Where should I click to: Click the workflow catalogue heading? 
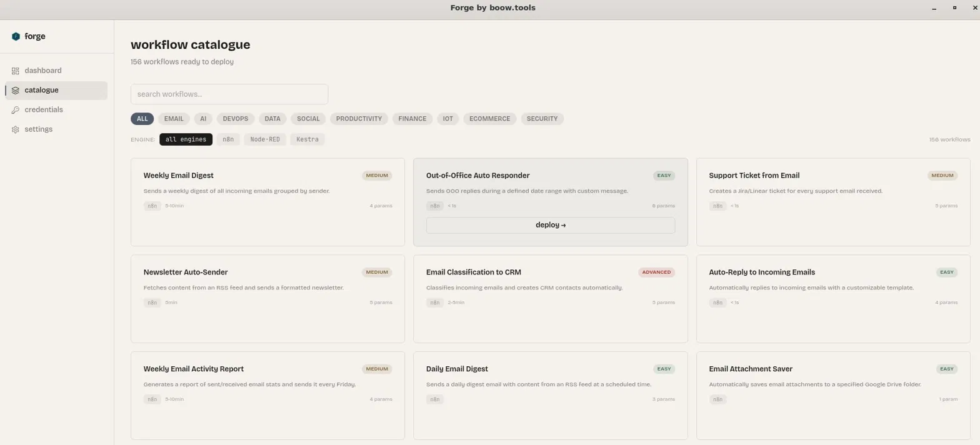click(191, 45)
